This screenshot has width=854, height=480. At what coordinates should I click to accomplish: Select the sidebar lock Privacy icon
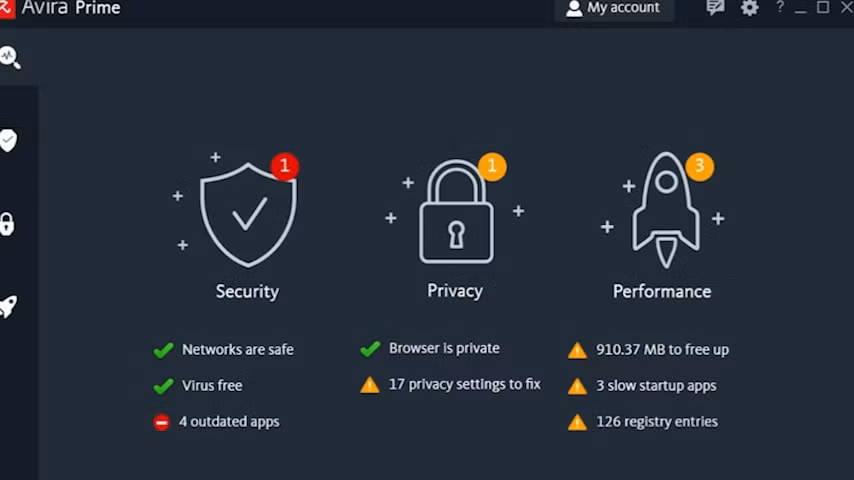point(7,224)
